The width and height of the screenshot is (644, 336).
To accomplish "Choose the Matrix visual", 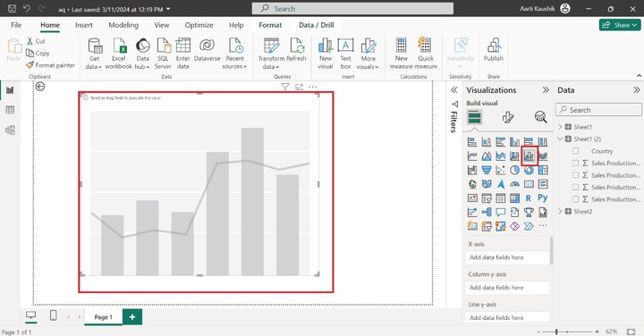I will click(x=514, y=198).
